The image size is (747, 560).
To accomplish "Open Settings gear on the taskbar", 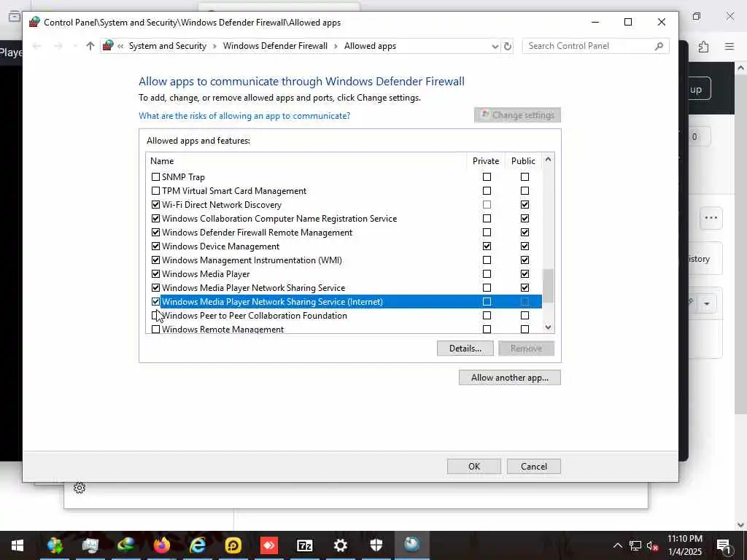I will tap(340, 545).
